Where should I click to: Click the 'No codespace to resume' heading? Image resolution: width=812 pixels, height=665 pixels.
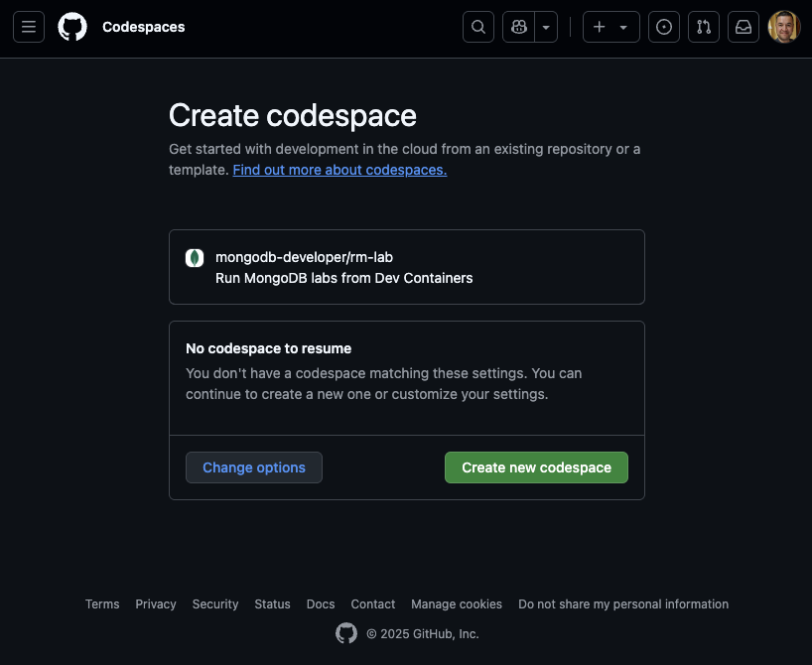(268, 348)
